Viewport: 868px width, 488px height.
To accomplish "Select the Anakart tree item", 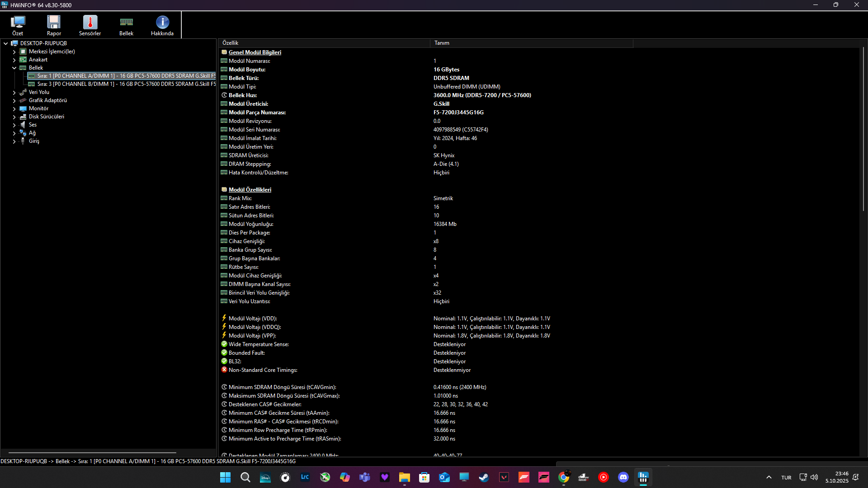I will (x=38, y=60).
